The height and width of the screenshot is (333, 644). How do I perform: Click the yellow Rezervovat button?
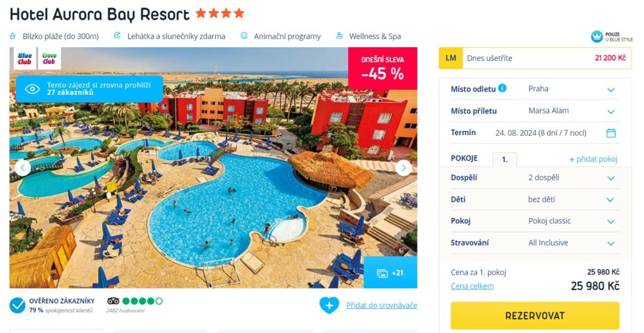[535, 316]
